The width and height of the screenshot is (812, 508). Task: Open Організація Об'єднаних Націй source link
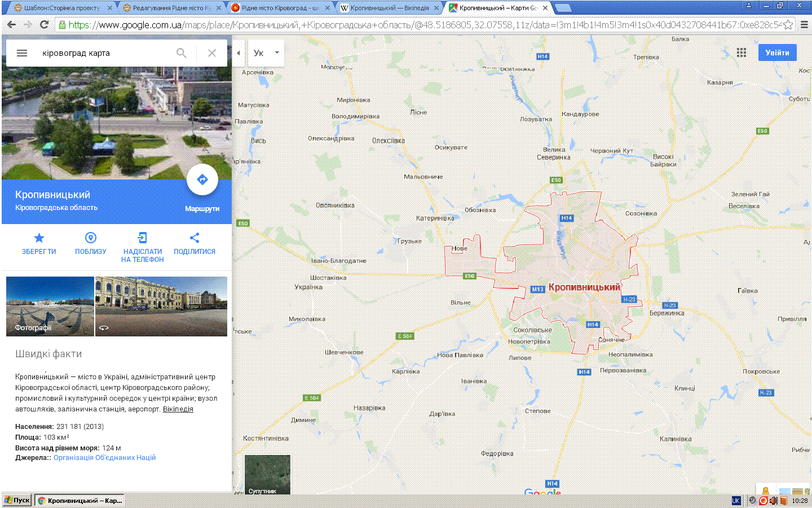(104, 458)
